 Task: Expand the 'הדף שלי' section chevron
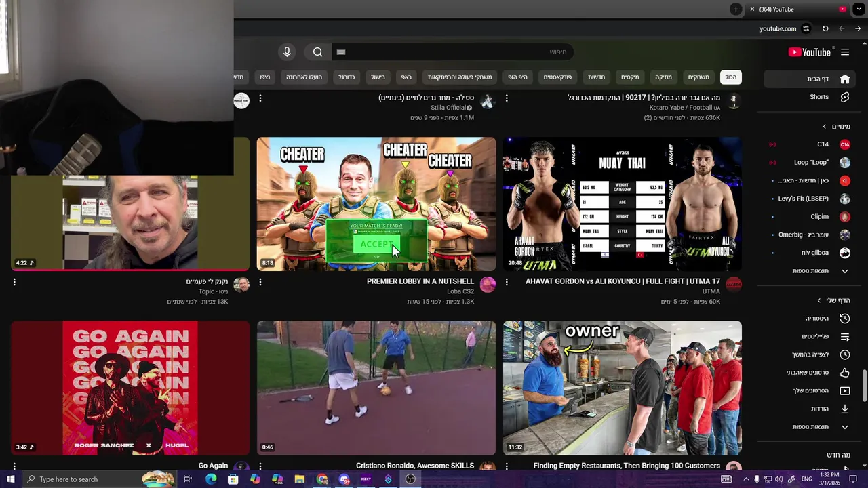819,300
